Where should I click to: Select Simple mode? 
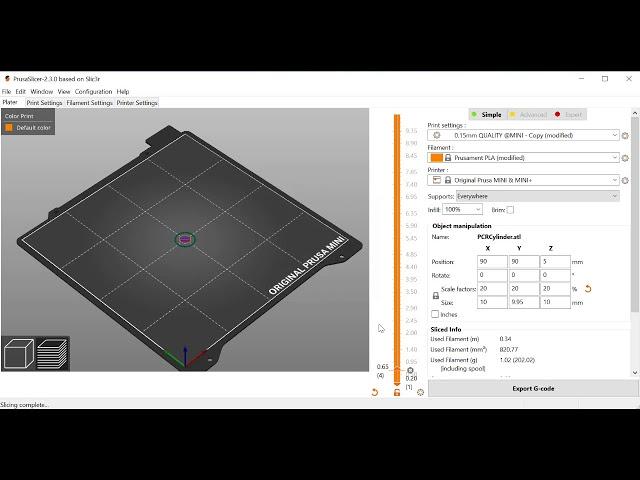tap(488, 115)
